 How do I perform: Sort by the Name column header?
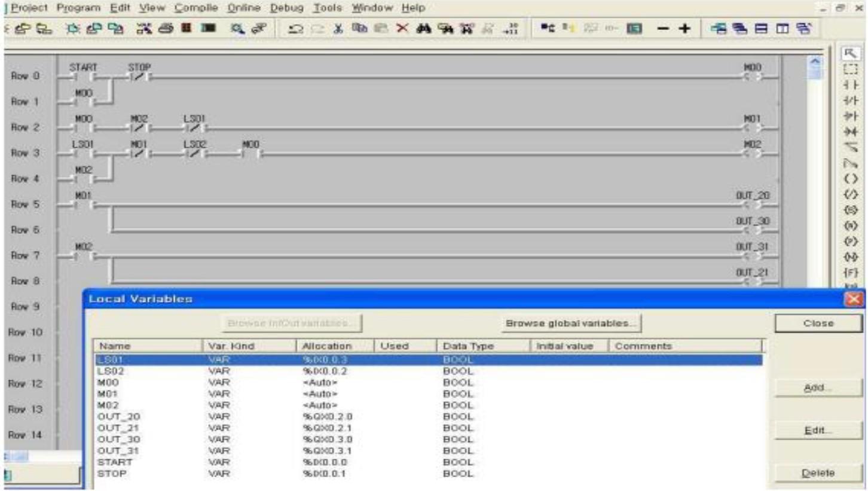tap(148, 346)
